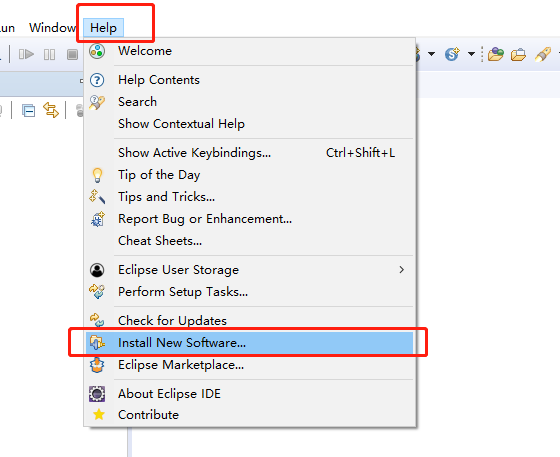The width and height of the screenshot is (560, 457).
Task: Open the dropdown arrow left of the S icon
Action: [431, 54]
